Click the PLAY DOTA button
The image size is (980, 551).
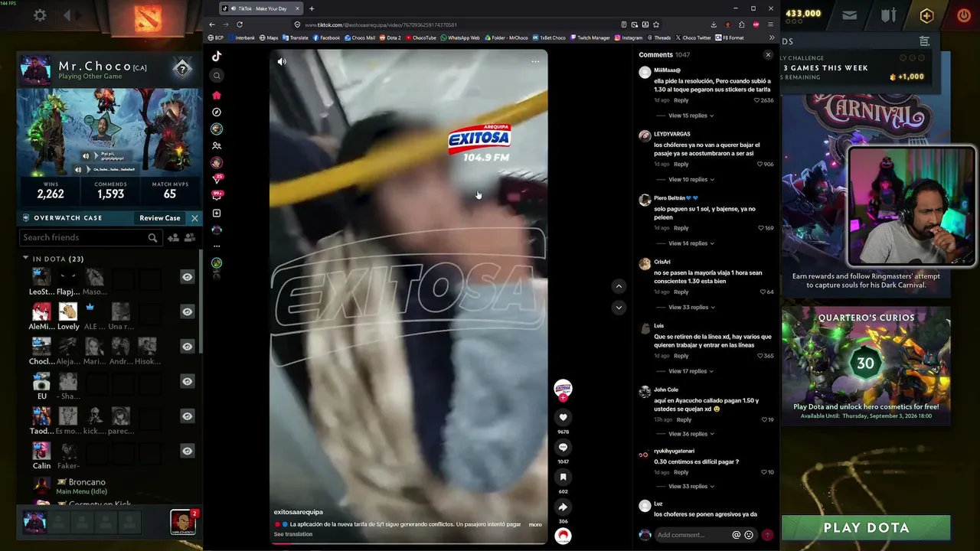pos(866,527)
